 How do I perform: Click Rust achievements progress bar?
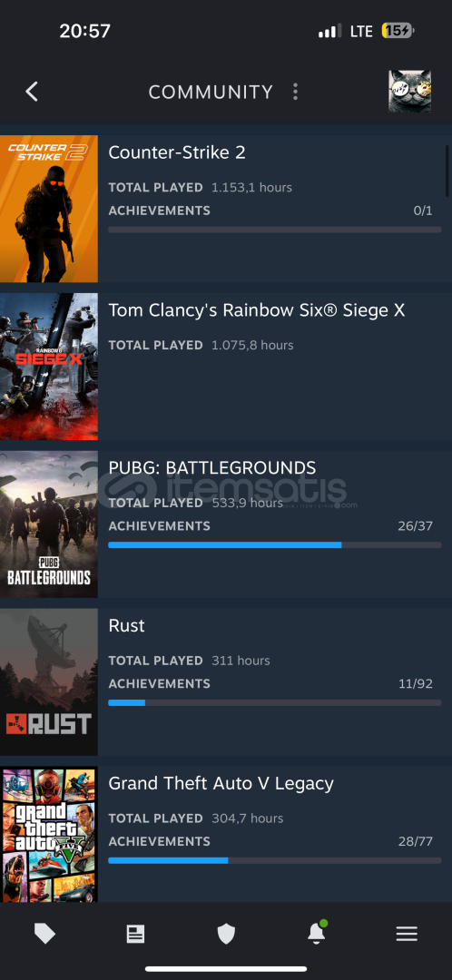(274, 702)
